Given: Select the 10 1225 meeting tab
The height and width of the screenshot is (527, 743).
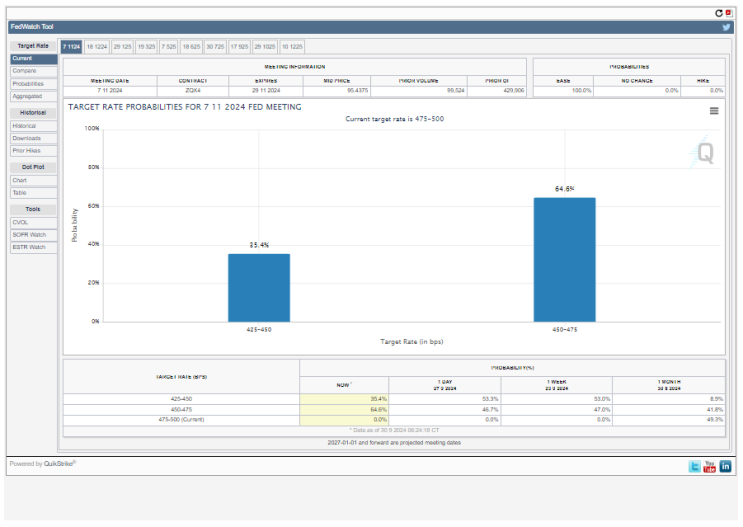Looking at the screenshot, I should [292, 47].
